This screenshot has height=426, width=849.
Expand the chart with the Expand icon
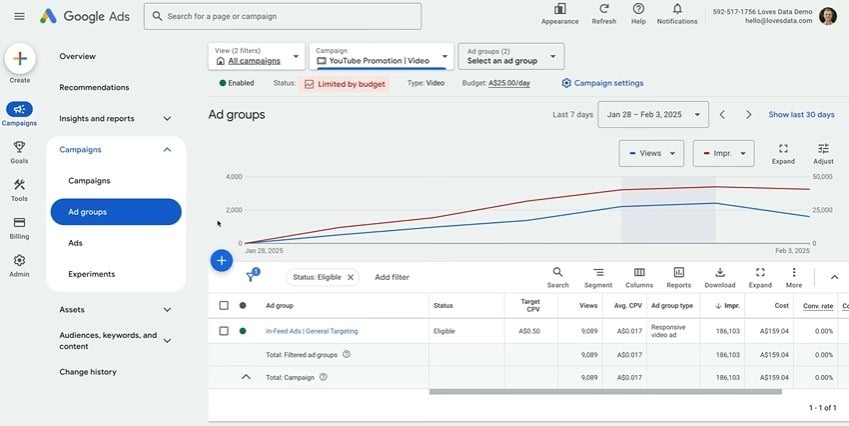pos(783,148)
